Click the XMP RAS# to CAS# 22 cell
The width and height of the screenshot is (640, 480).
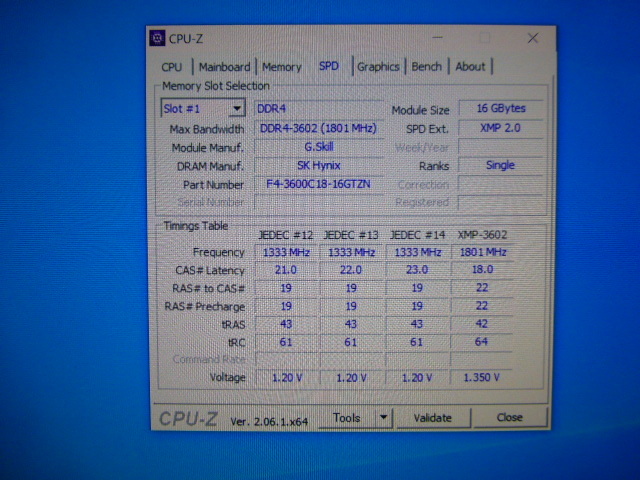482,288
